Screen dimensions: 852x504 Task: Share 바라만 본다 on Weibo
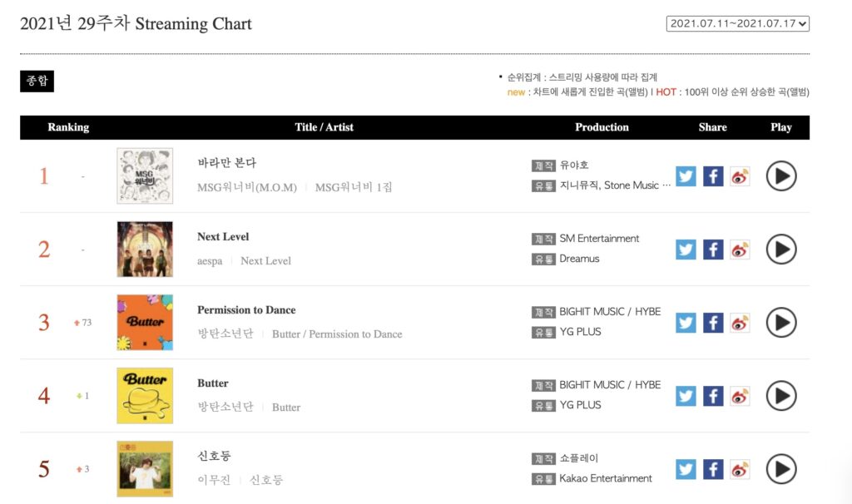(x=740, y=176)
